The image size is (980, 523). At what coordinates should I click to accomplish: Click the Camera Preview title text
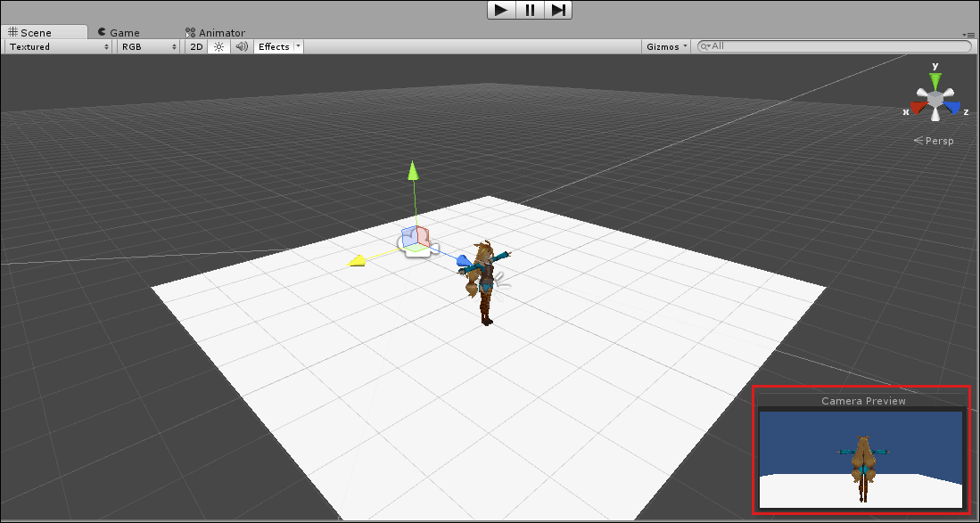(x=863, y=401)
